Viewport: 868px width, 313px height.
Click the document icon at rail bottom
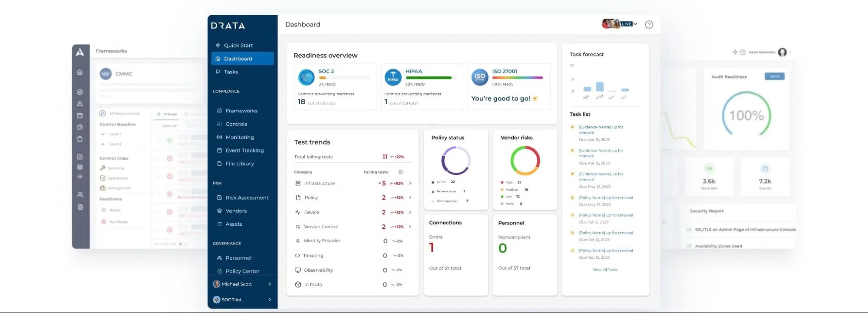(x=80, y=207)
